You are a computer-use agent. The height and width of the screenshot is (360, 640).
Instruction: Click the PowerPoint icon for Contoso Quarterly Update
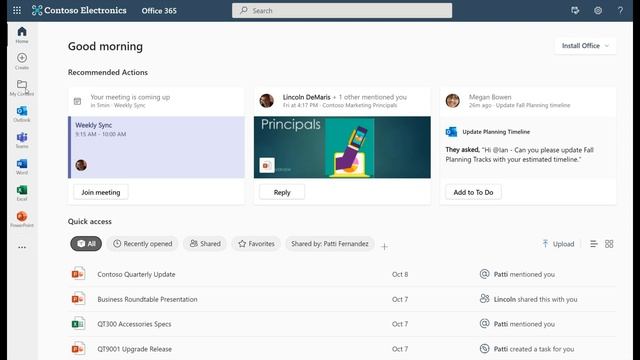[x=78, y=274]
